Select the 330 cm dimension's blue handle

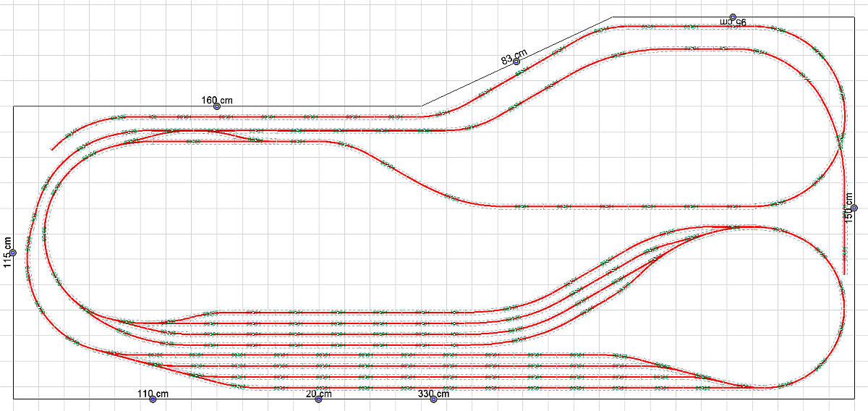tap(433, 399)
